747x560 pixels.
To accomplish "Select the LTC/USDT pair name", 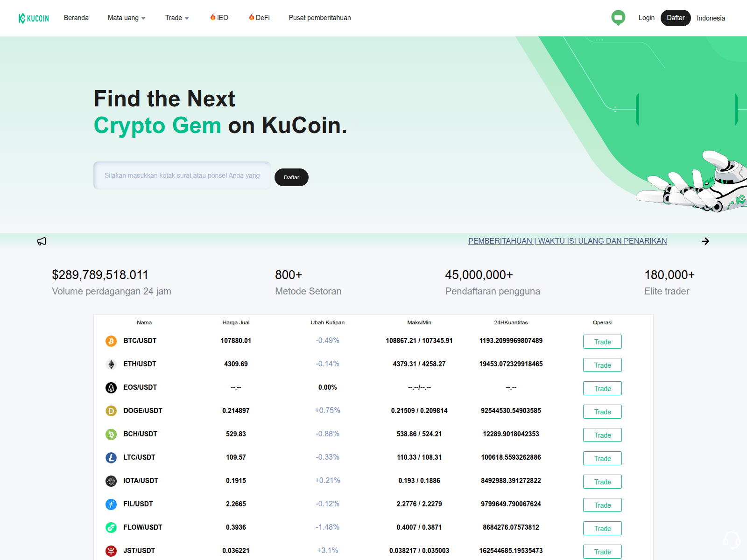I will coord(139,457).
